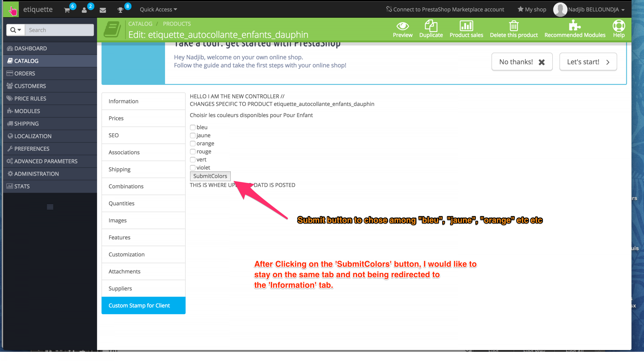
Task: Expand the Quick Access dropdown
Action: click(x=158, y=9)
